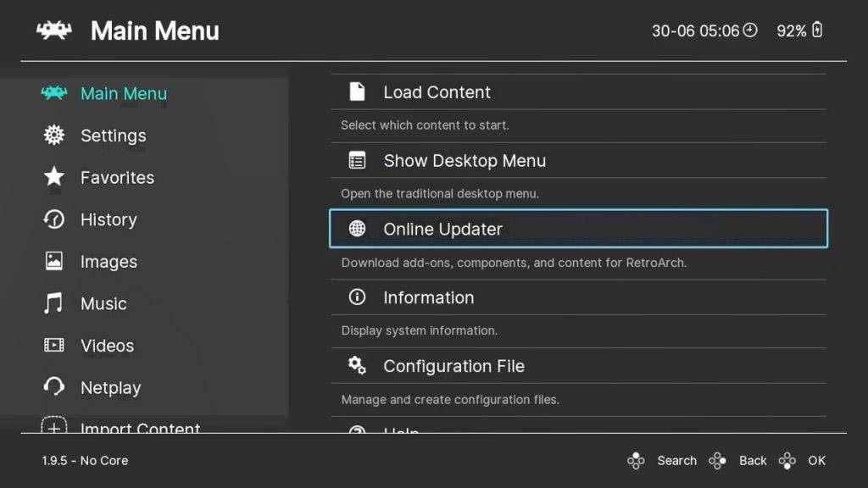The height and width of the screenshot is (488, 868).
Task: Click the OK button-hint icon
Action: point(787,460)
